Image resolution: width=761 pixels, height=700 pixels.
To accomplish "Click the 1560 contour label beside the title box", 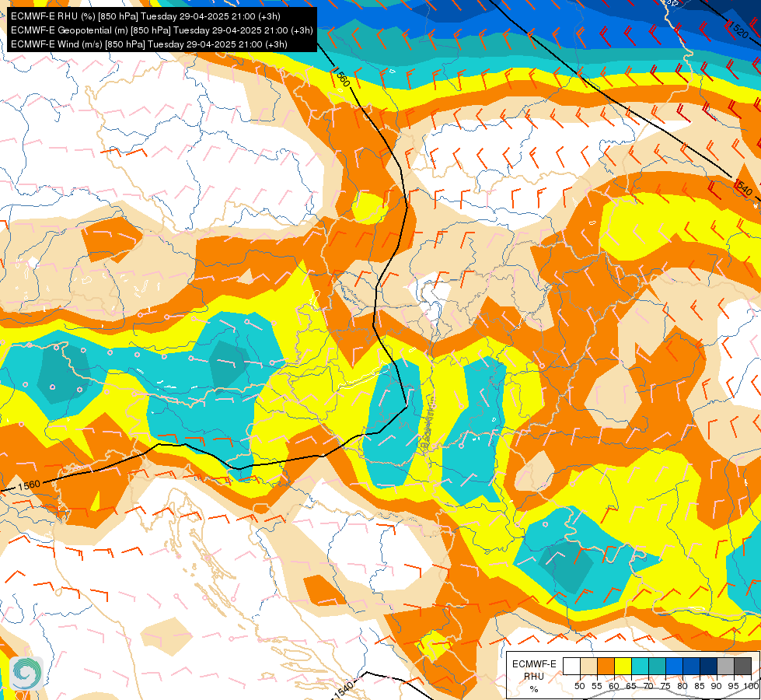I will 341,77.
